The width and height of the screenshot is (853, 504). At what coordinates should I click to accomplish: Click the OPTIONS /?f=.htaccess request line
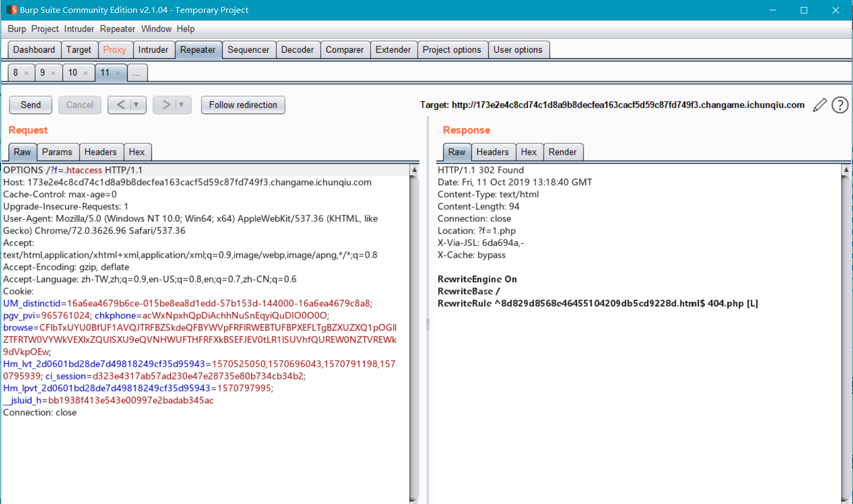coord(73,170)
